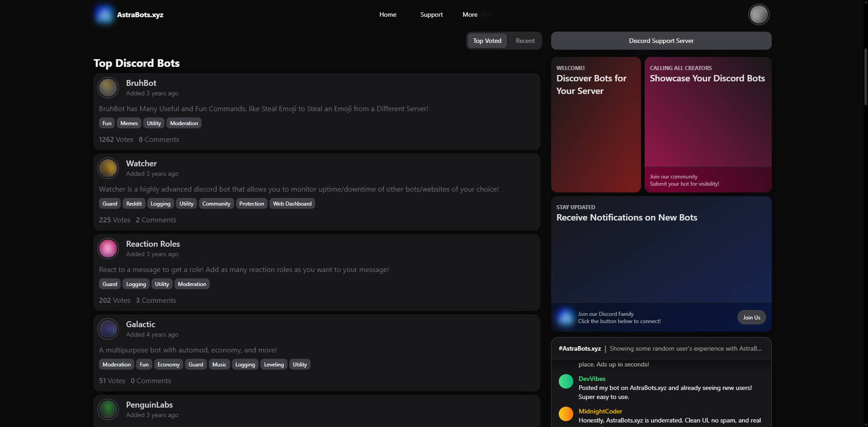
Task: Click the Discord Family blue logo icon
Action: (565, 317)
